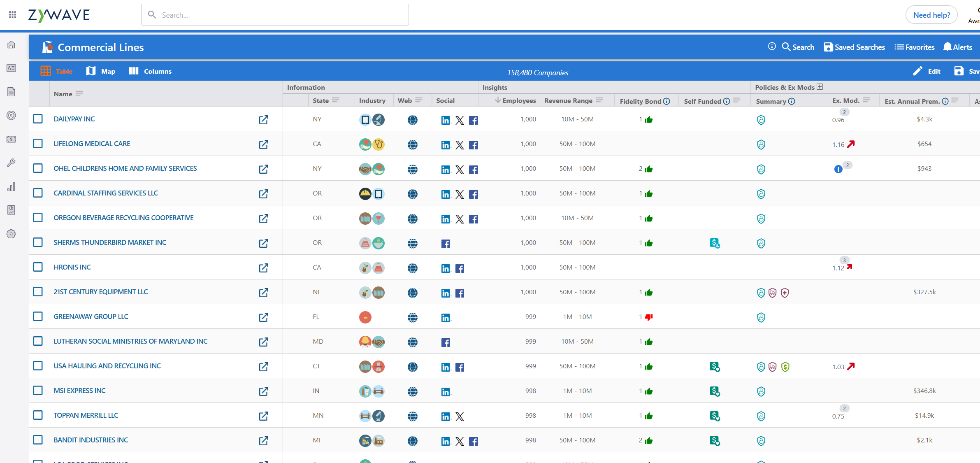Check the GREENAWAY GROUP LLC checkbox
Screen dimensions: 980x463
tap(38, 316)
